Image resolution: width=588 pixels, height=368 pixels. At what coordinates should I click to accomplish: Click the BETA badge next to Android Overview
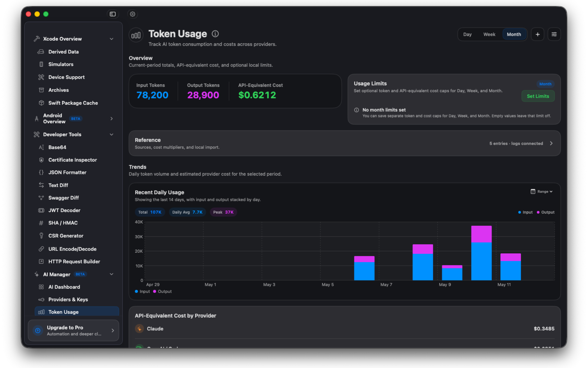[76, 119]
